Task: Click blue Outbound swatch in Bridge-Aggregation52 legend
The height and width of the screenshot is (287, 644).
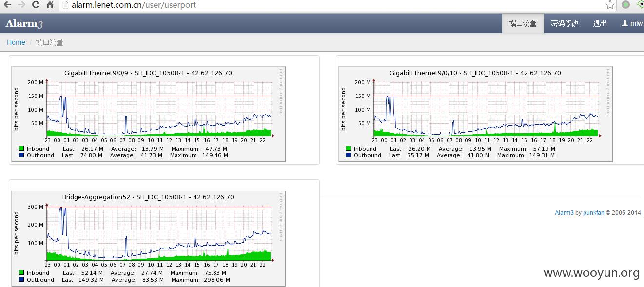Action: coord(21,280)
